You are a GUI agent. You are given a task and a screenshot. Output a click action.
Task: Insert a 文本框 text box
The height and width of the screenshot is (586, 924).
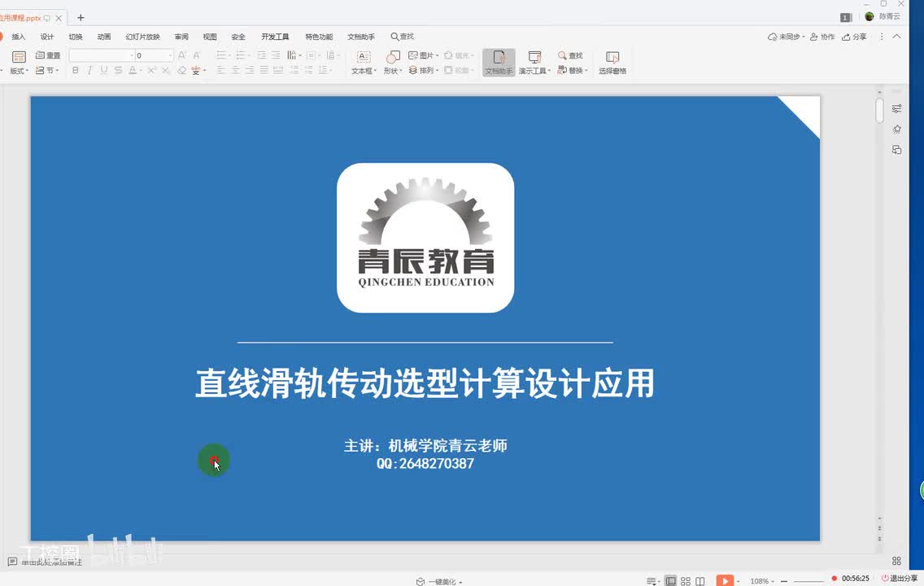click(364, 63)
